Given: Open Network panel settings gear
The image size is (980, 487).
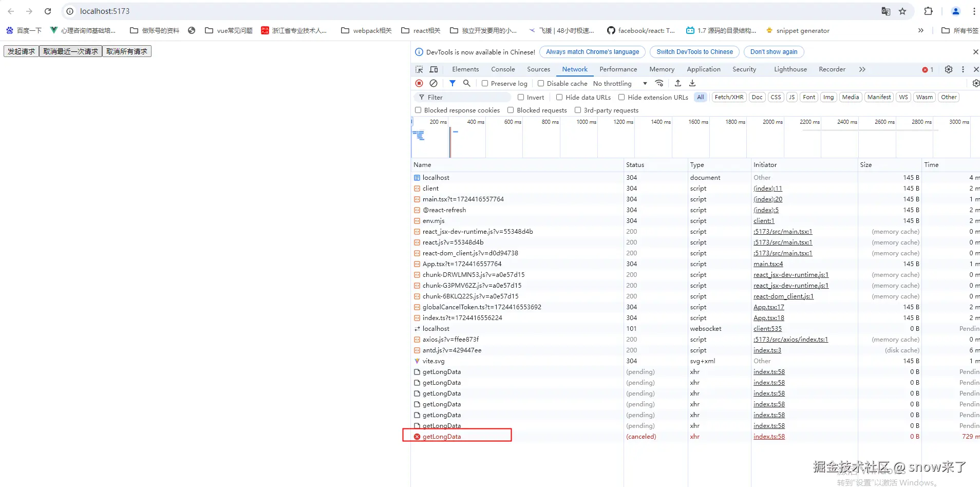Looking at the screenshot, I should (x=976, y=83).
